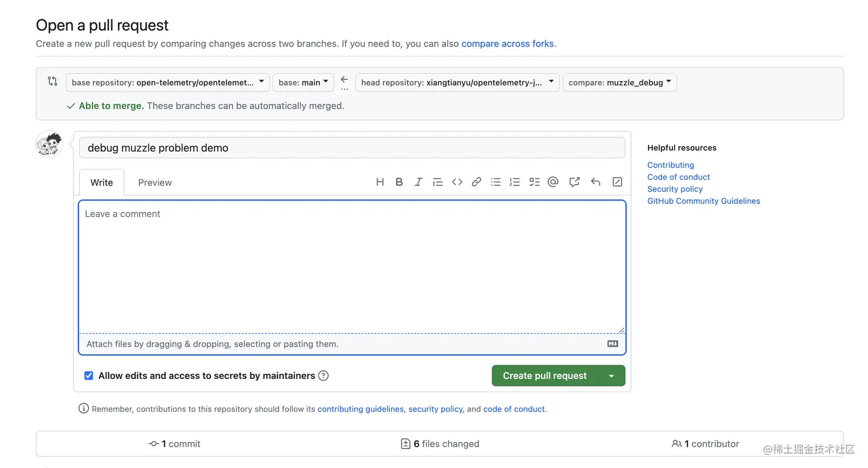Click the pull request title field
Screen dimensions: 868x468
352,148
